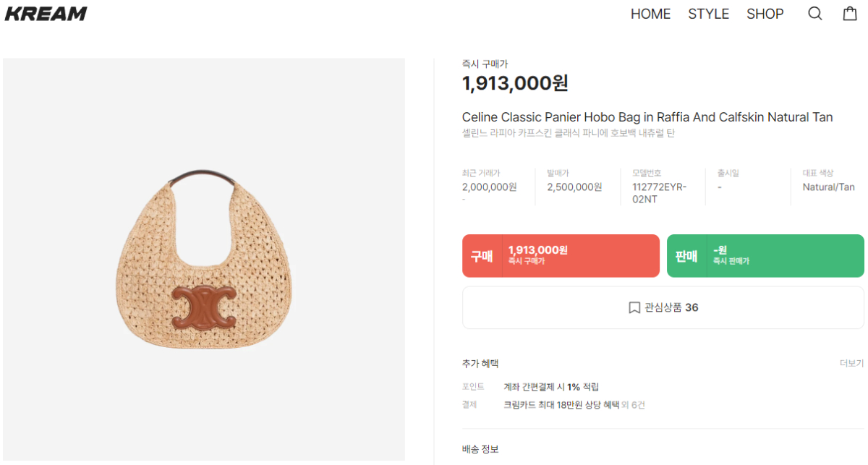Image resolution: width=868 pixels, height=465 pixels.
Task: Toggle the 관심상품 bookmark icon
Action: tap(634, 308)
